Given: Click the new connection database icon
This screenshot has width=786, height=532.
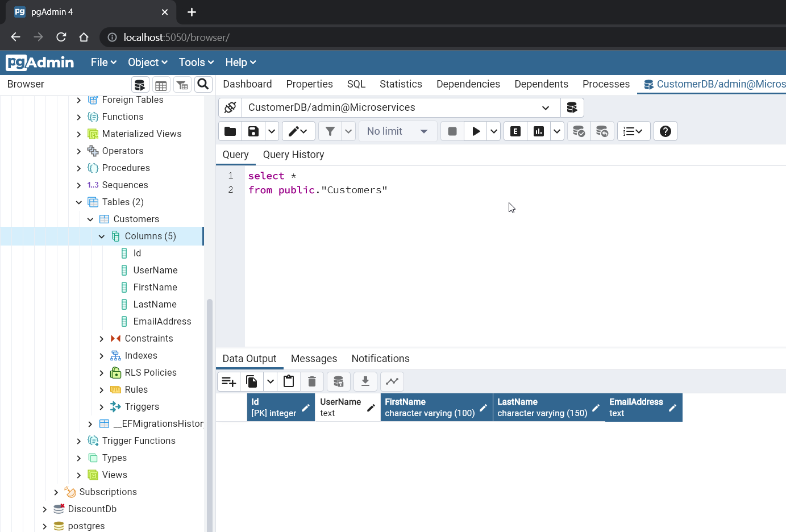Looking at the screenshot, I should tap(572, 107).
